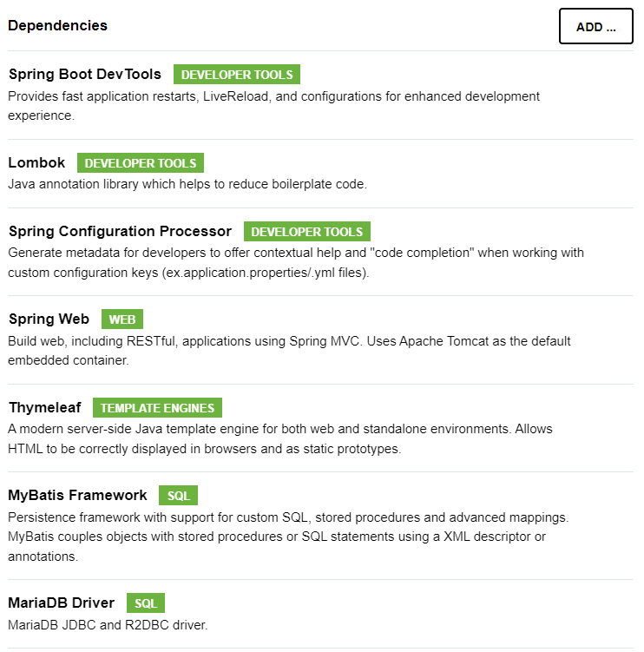Click the WEB category badge
This screenshot has height=652, width=644.
point(122,319)
